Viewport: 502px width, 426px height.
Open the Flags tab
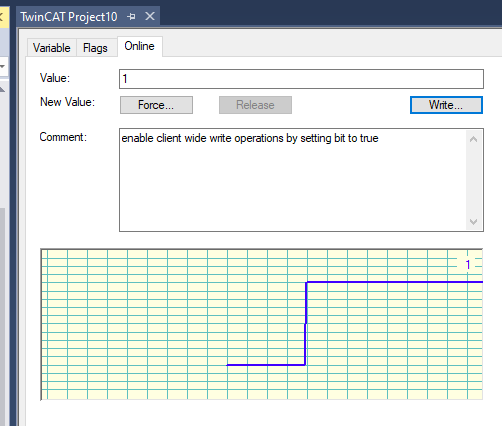pyautogui.click(x=95, y=48)
